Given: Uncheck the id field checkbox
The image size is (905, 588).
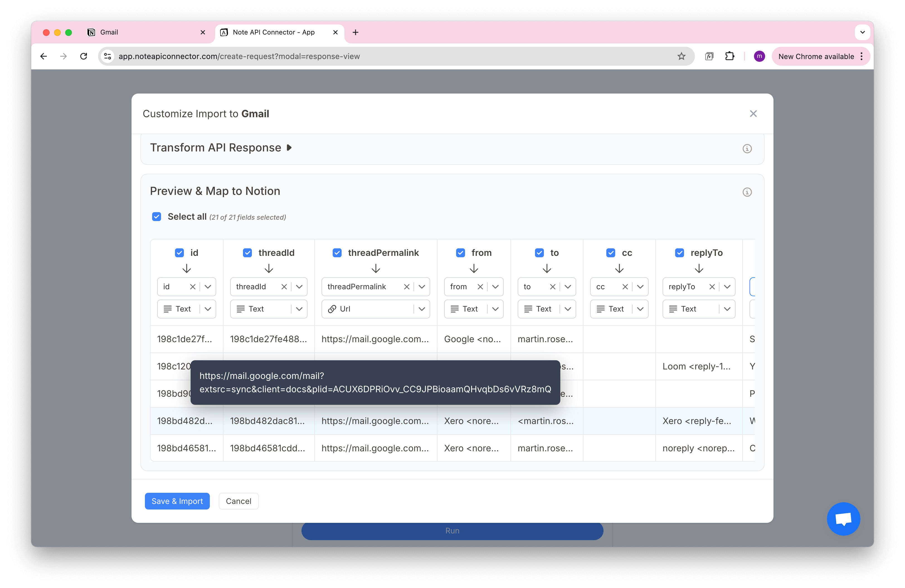Looking at the screenshot, I should (179, 253).
